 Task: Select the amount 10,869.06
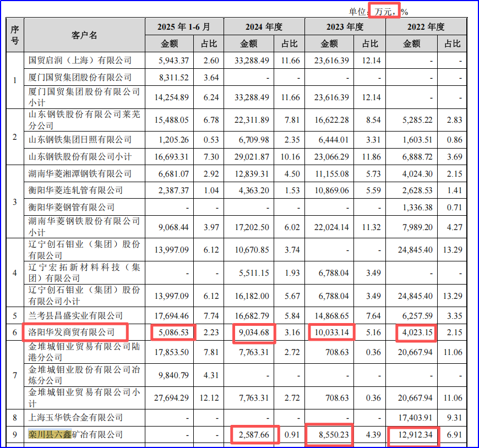(331, 190)
